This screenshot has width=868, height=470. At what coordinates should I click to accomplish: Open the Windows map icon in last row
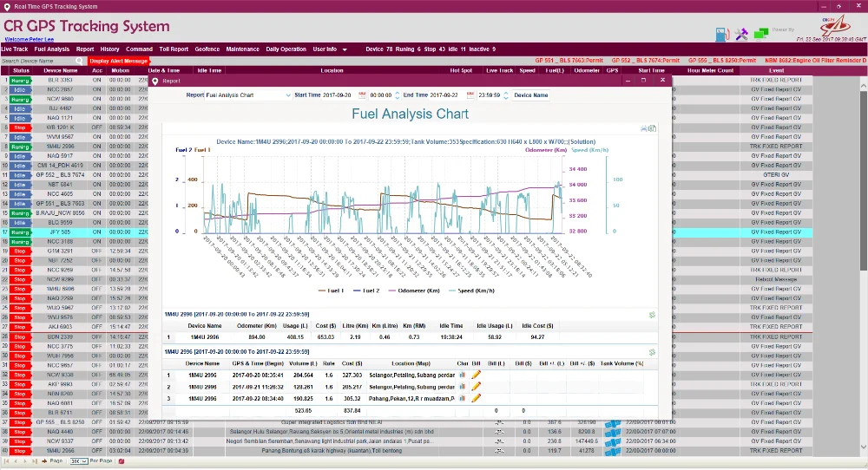pos(613,451)
